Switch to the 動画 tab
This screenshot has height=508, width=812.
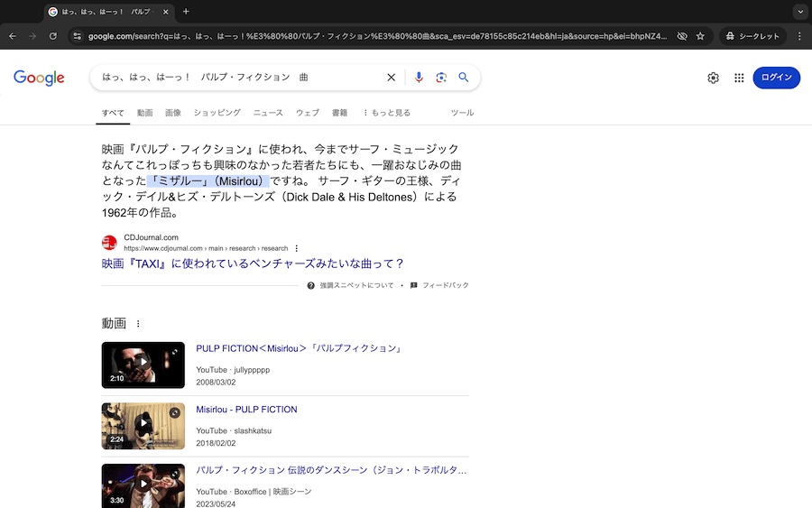tap(144, 113)
